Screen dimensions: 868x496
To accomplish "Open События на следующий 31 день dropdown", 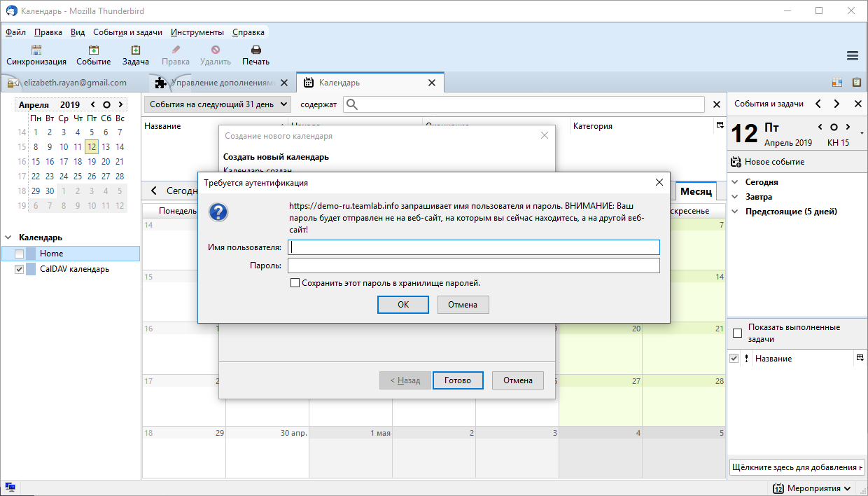I will tap(217, 104).
